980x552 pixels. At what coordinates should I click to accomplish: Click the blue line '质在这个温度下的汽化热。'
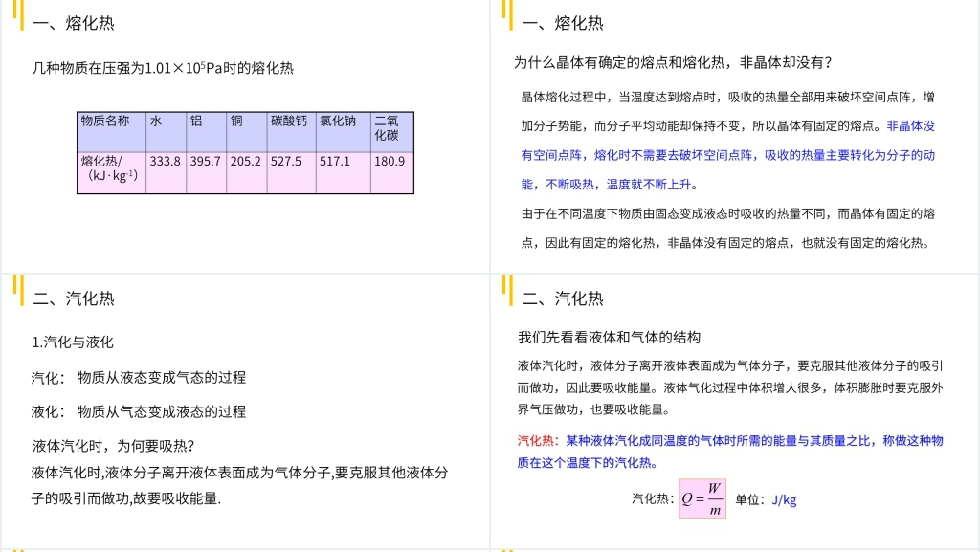(588, 463)
